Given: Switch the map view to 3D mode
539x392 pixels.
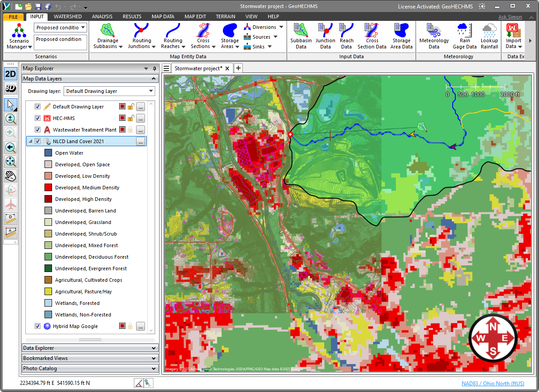Looking at the screenshot, I should pyautogui.click(x=10, y=88).
